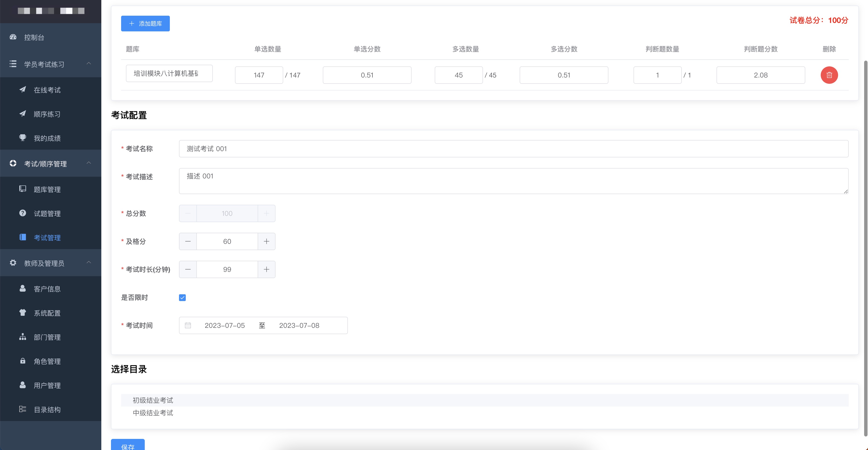This screenshot has width=868, height=450.
Task: Collapse the 学员考试练习 menu chevron
Action: click(89, 63)
